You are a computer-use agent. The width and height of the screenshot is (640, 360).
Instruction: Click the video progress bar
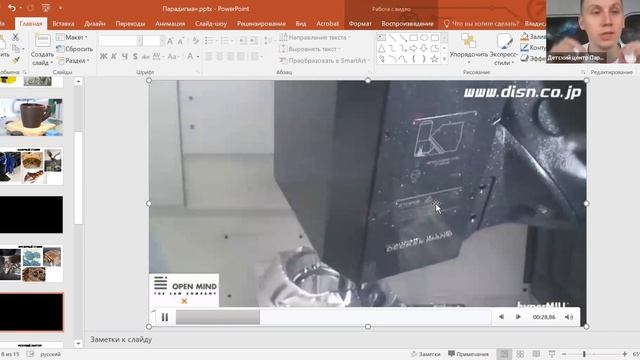(333, 317)
